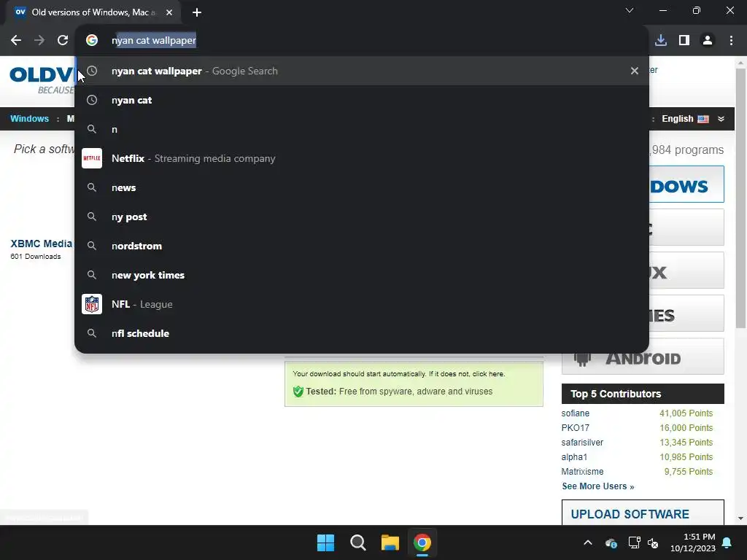Click the scrollbar down arrow
The width and height of the screenshot is (747, 560).
[x=740, y=518]
